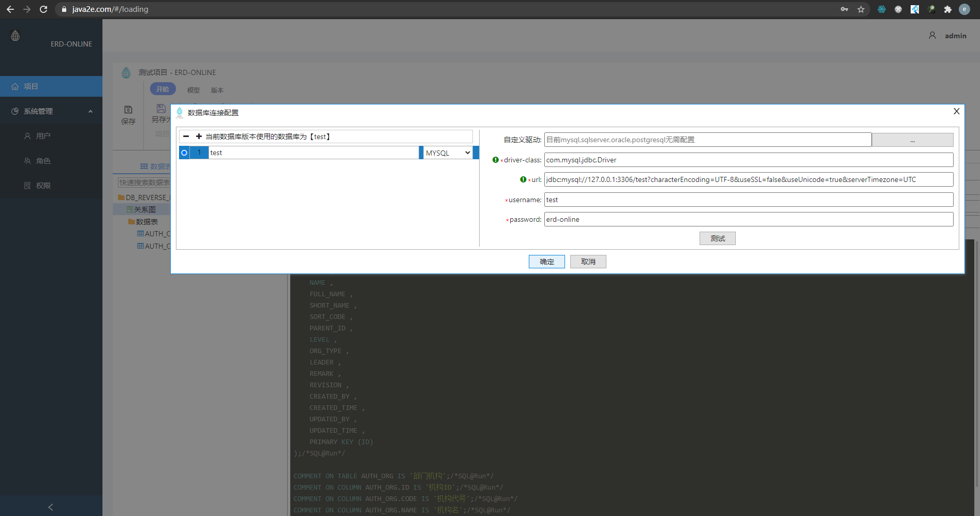Switch to the 开始 tab
Screen dimensions: 980x516
(x=163, y=89)
